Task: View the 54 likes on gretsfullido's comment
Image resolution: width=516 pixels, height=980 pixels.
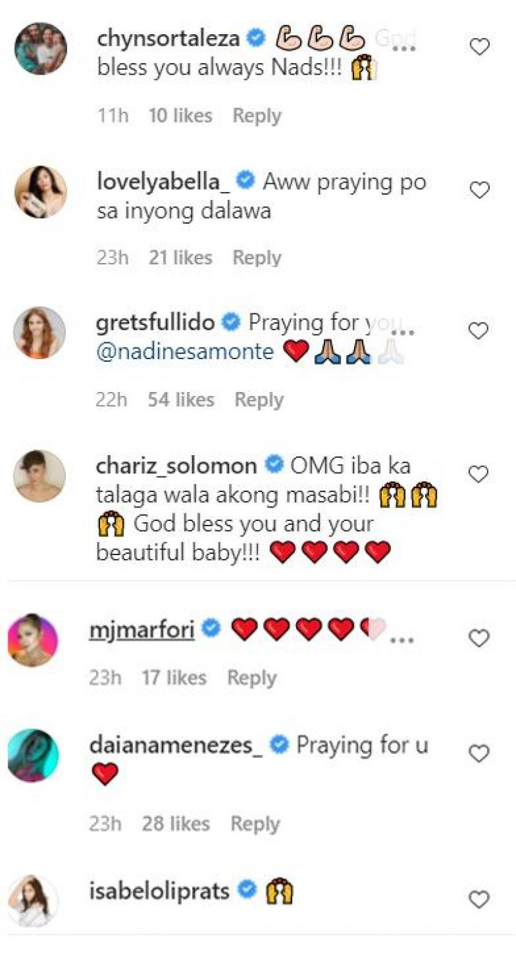Action: tap(181, 400)
